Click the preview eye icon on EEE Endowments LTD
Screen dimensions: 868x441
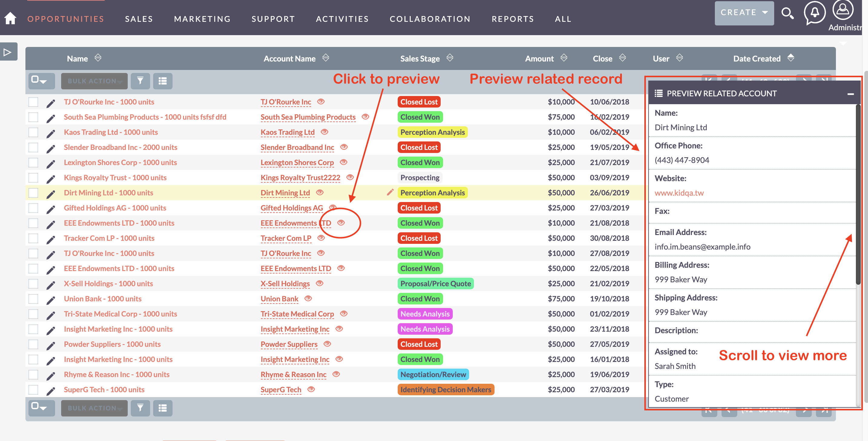pyautogui.click(x=342, y=222)
